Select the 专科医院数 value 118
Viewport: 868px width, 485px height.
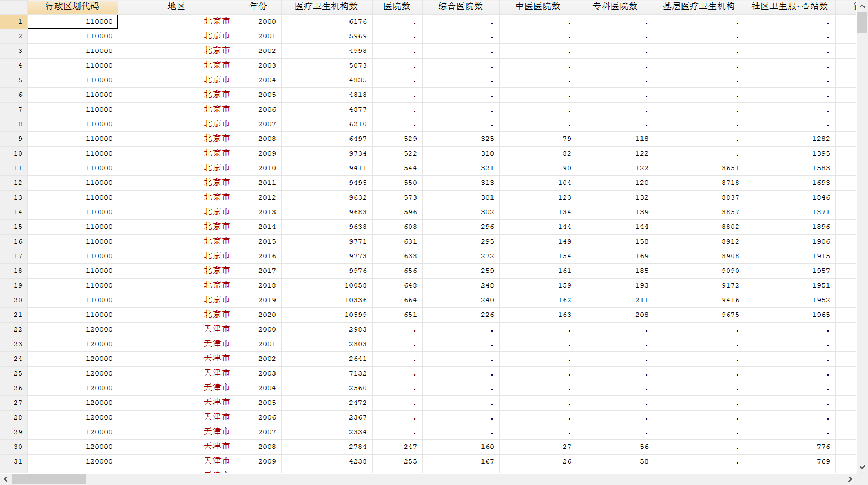tap(615, 139)
